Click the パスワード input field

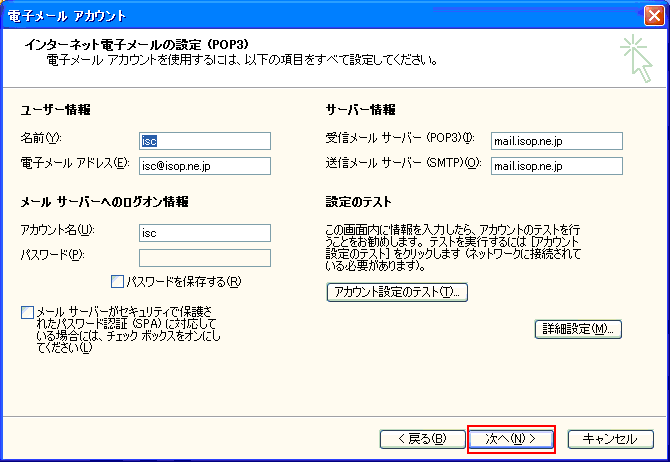point(205,258)
